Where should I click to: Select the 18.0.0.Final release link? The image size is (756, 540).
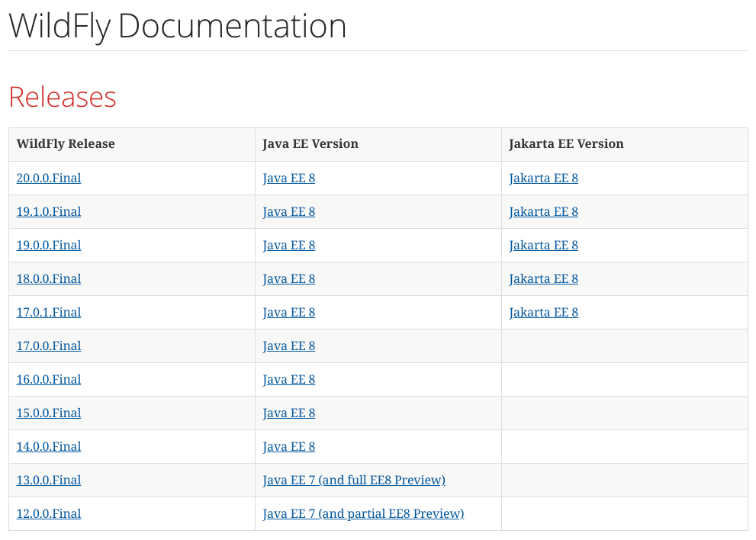pyautogui.click(x=49, y=278)
